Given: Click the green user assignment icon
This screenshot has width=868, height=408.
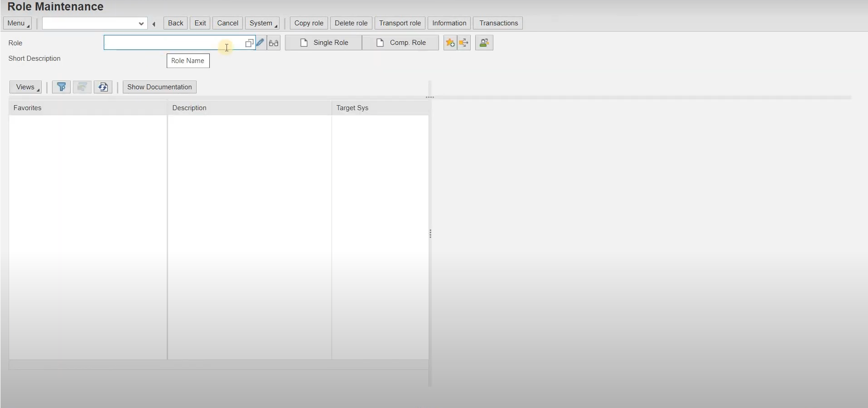Looking at the screenshot, I should [483, 42].
